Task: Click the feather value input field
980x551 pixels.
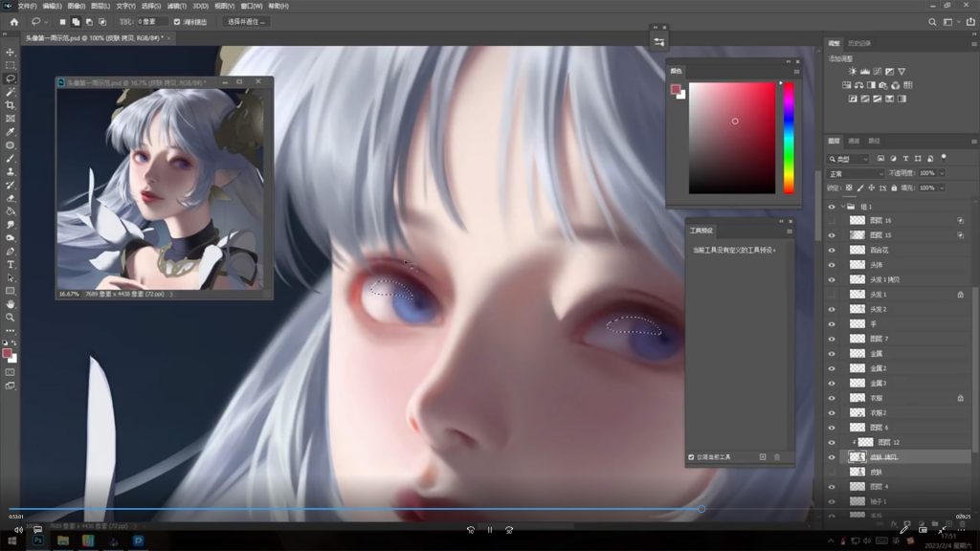Action: point(152,21)
